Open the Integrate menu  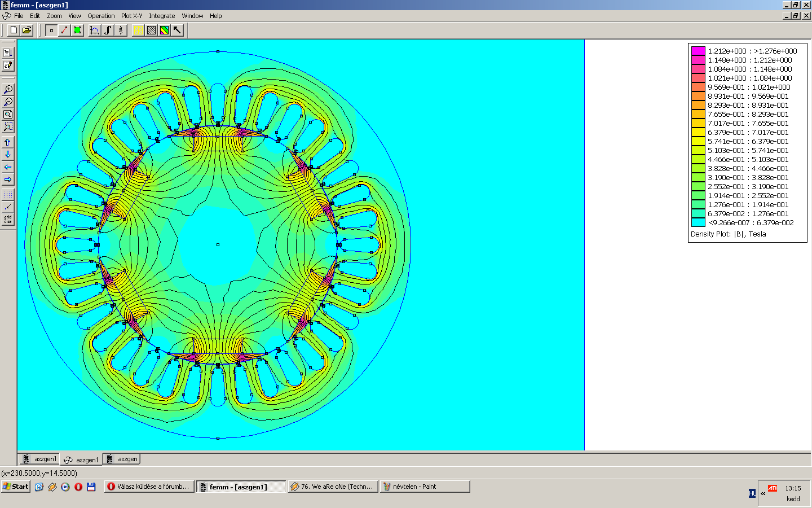[162, 16]
